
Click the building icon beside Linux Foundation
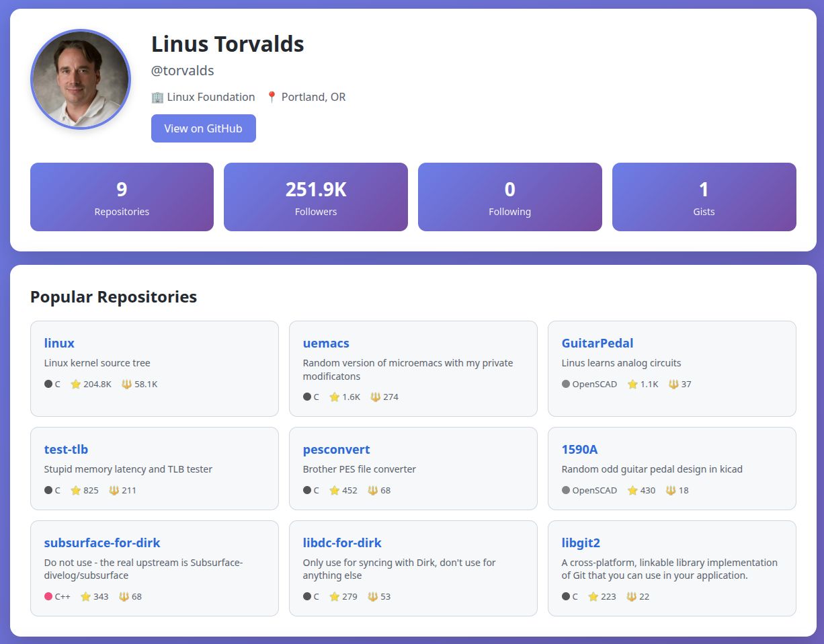158,97
